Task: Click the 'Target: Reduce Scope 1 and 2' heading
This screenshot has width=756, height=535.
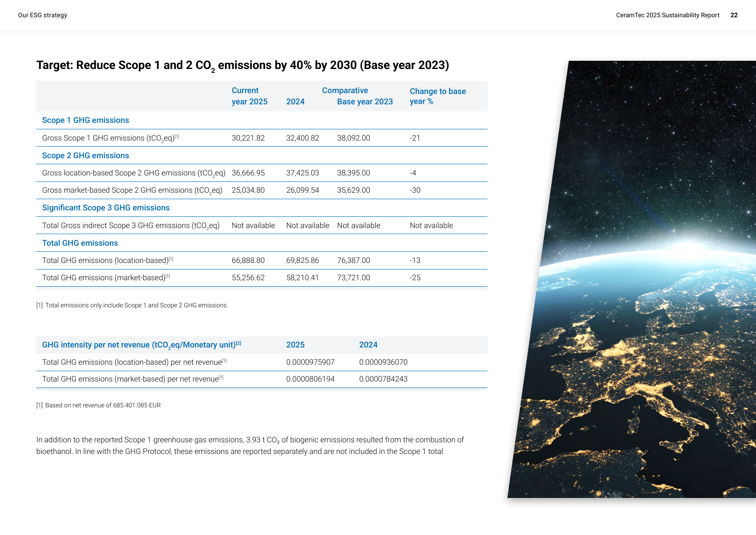Action: [x=243, y=66]
